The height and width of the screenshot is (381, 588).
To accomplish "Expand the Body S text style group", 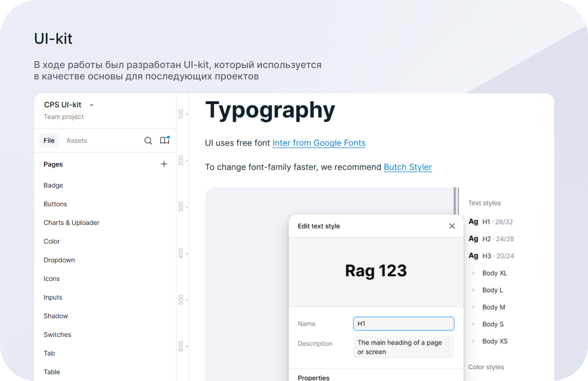I will click(x=473, y=324).
